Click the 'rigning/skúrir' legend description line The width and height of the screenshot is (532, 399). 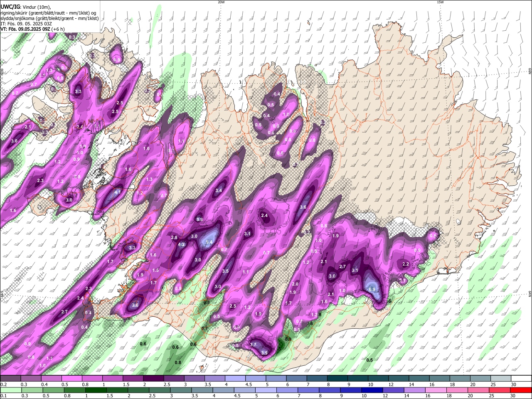[48, 13]
